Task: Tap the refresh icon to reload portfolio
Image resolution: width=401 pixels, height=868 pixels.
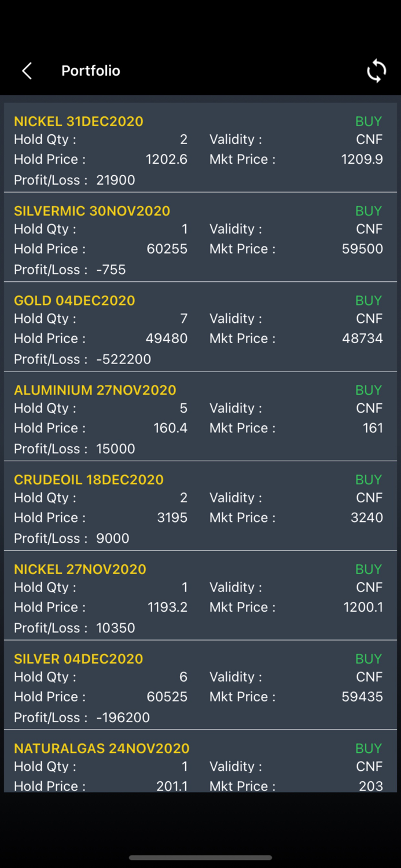Action: 377,71
